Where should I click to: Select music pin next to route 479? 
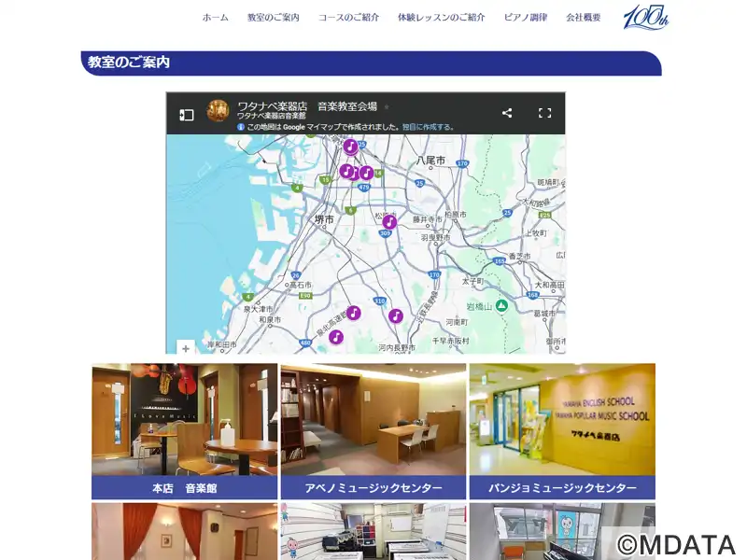tap(366, 173)
